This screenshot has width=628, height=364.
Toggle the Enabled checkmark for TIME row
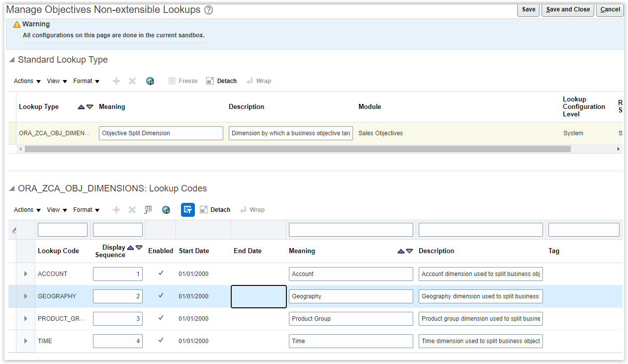tap(160, 341)
